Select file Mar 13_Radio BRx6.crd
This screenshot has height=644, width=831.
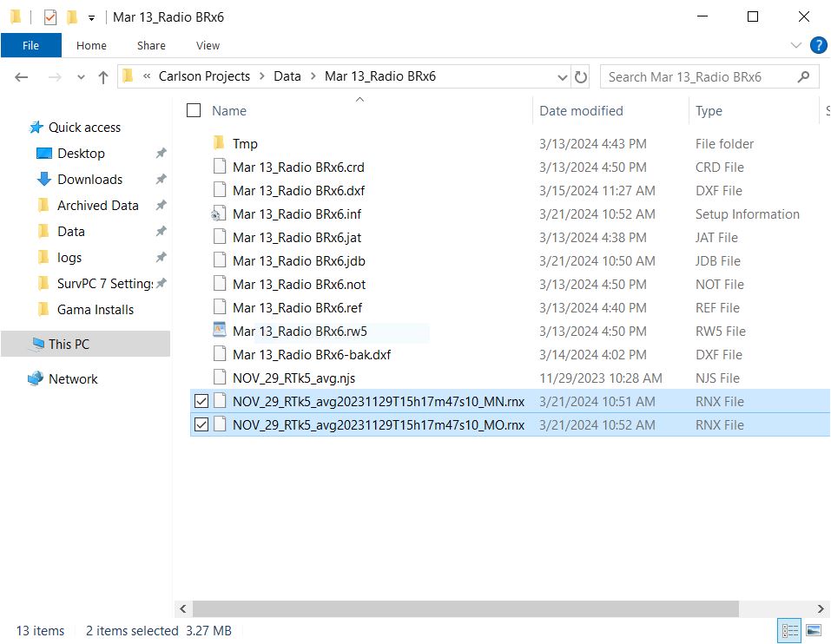299,168
